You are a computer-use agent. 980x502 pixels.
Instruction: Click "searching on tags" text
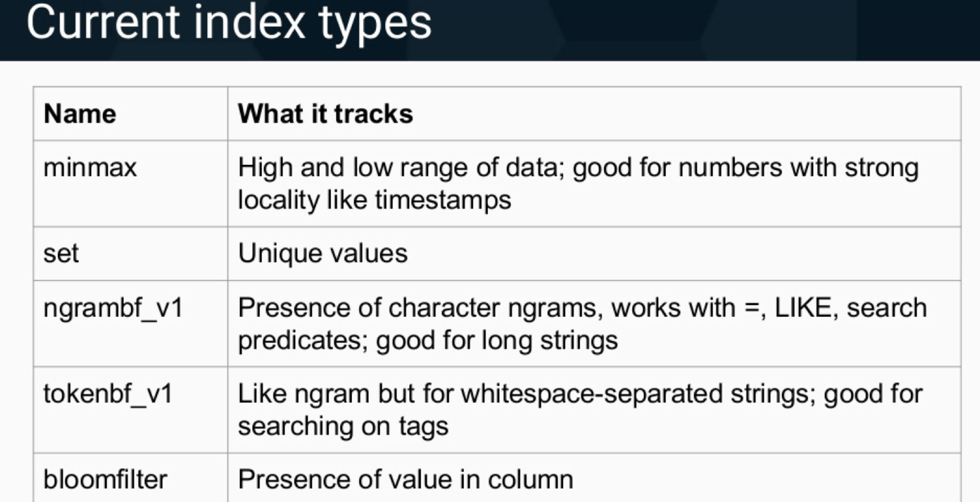pyautogui.click(x=343, y=426)
